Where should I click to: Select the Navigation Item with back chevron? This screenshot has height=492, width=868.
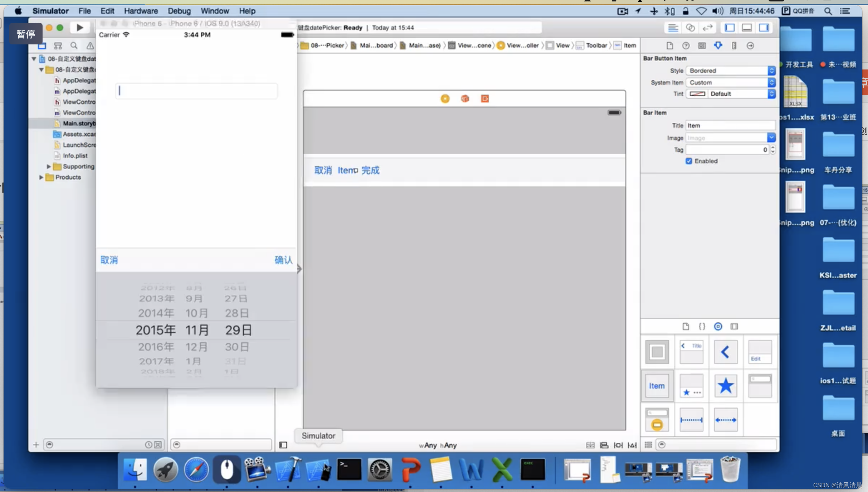(726, 352)
